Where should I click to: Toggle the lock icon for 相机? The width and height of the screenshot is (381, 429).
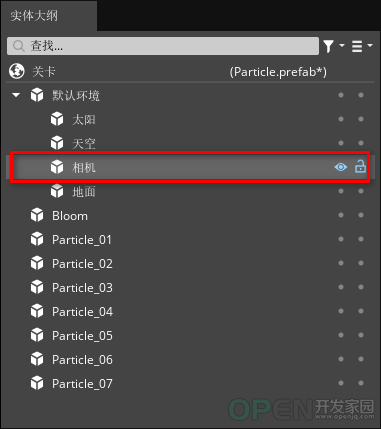tap(360, 166)
